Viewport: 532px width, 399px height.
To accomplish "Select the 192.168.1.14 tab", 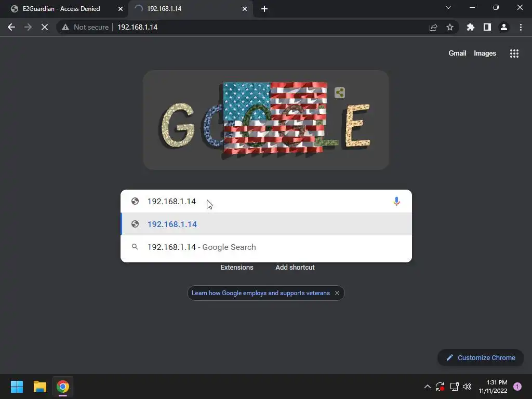I will pos(164,9).
